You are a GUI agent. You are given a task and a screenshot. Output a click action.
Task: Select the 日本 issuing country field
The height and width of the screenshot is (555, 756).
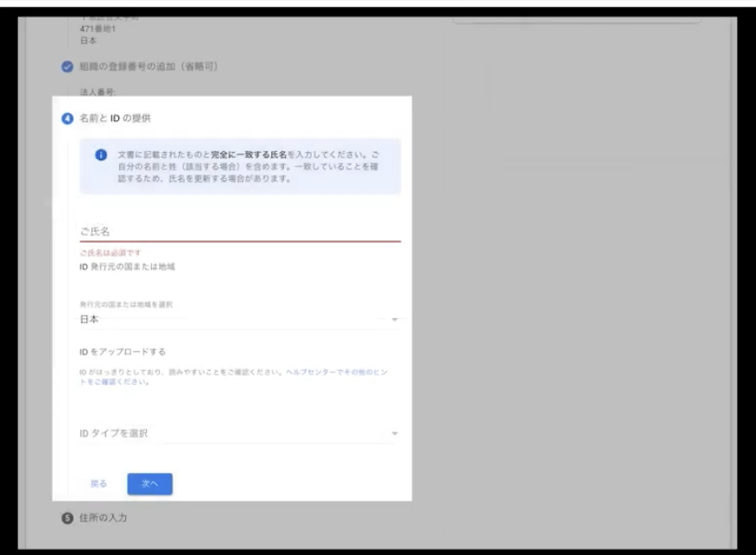(233, 319)
